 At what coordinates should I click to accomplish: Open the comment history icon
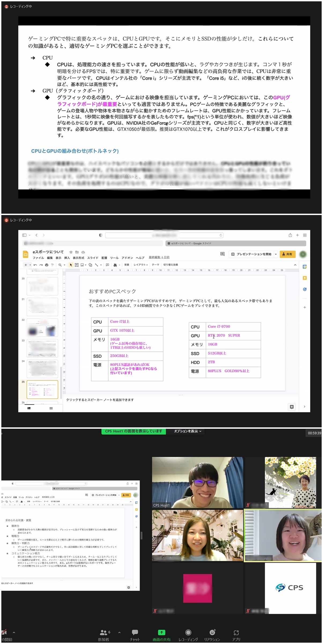[222, 254]
